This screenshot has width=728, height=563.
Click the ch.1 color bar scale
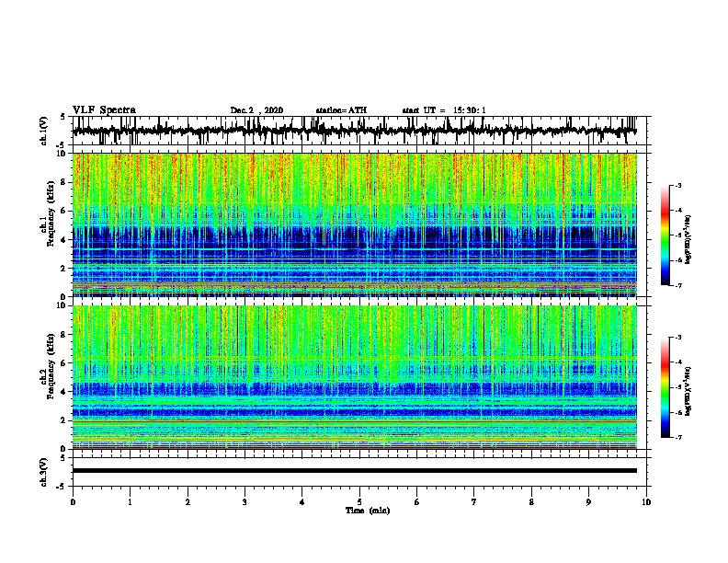click(x=665, y=236)
